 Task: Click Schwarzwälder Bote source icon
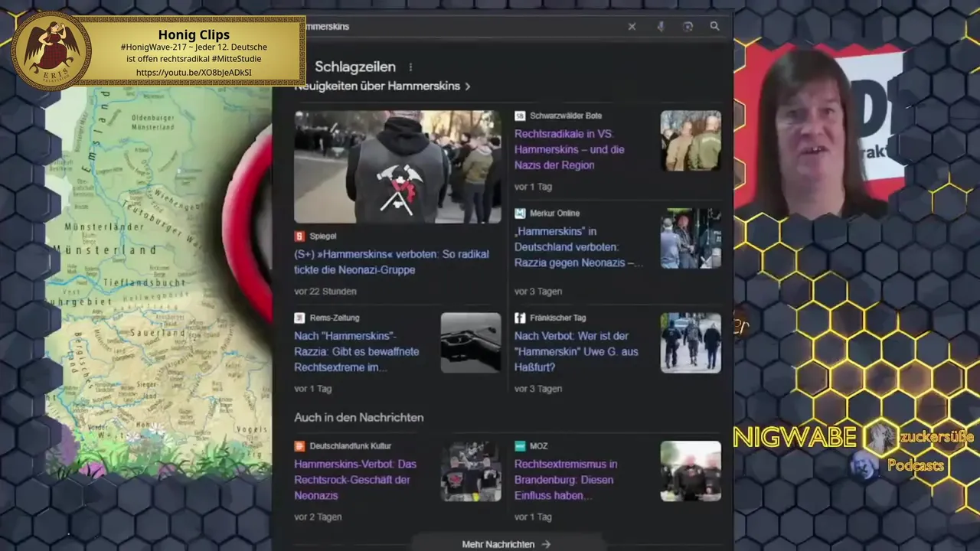pos(520,116)
